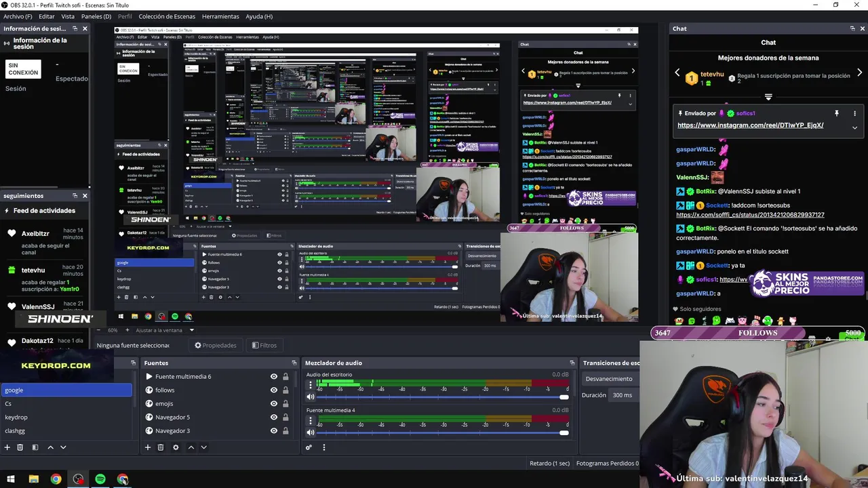The width and height of the screenshot is (868, 488).
Task: Open the Ayuda (H) menu
Action: click(259, 16)
